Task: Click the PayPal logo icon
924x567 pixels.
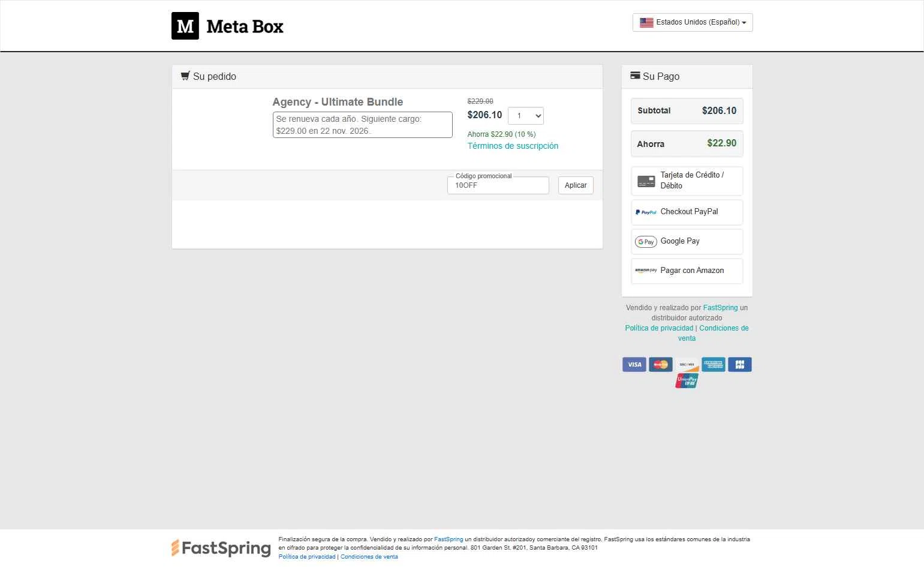Action: [x=646, y=212]
